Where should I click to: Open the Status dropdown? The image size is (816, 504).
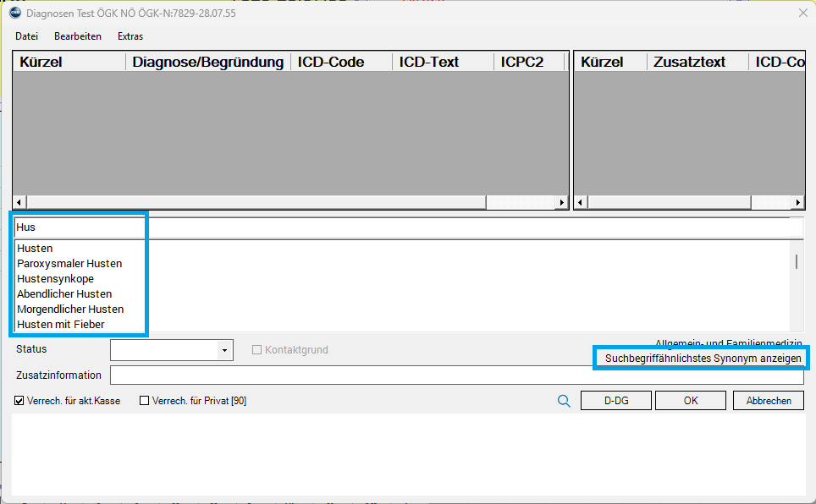click(x=224, y=350)
